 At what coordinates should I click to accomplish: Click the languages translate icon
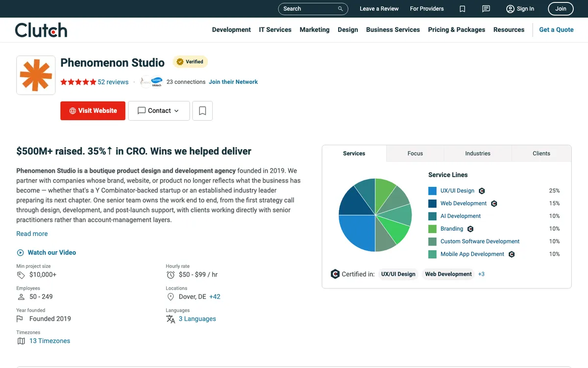(171, 319)
